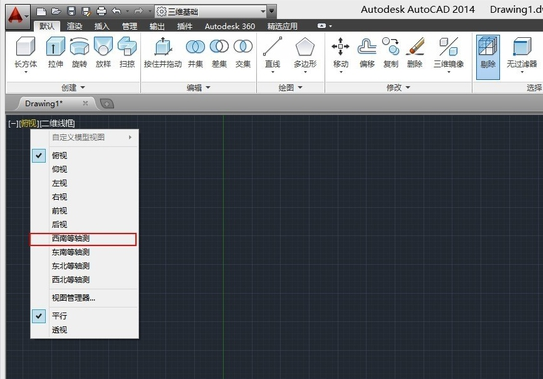Select 左视 (Left) view in menu
This screenshot has height=379, width=543.
point(85,183)
